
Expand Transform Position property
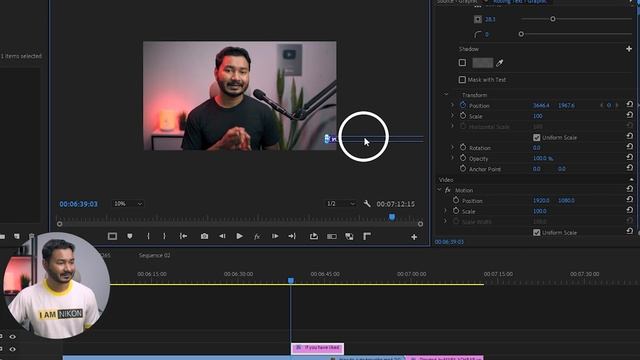point(452,105)
